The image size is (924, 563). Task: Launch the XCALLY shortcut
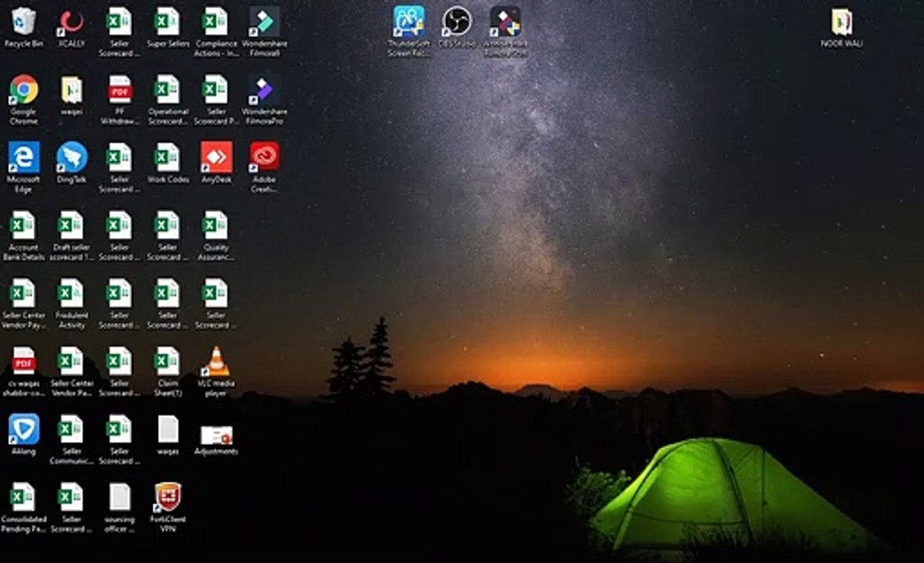72,23
